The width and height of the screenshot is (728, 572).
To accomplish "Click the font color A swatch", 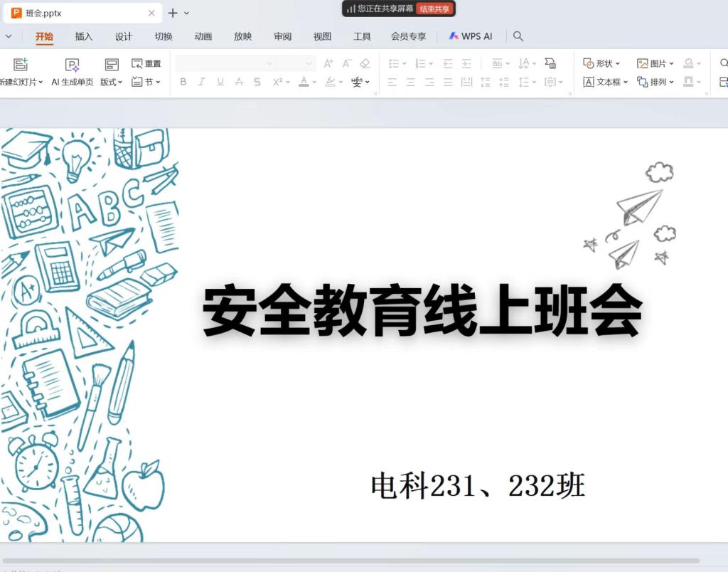I will click(304, 82).
